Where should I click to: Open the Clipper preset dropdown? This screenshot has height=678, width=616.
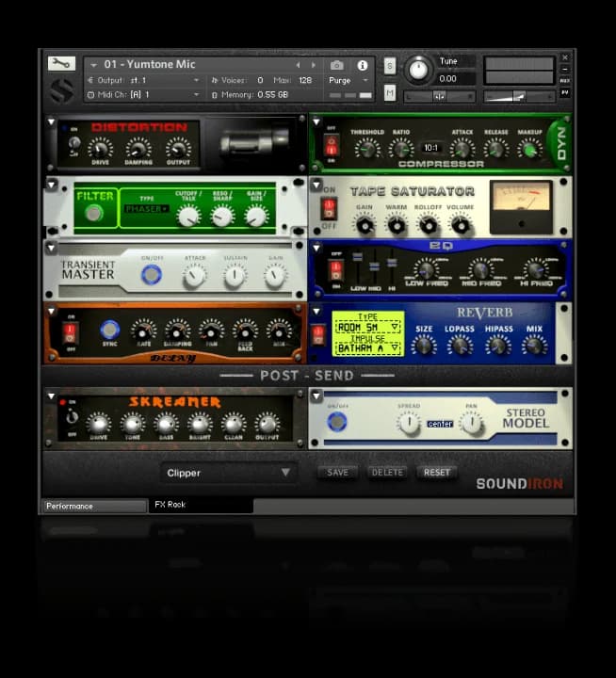point(228,473)
